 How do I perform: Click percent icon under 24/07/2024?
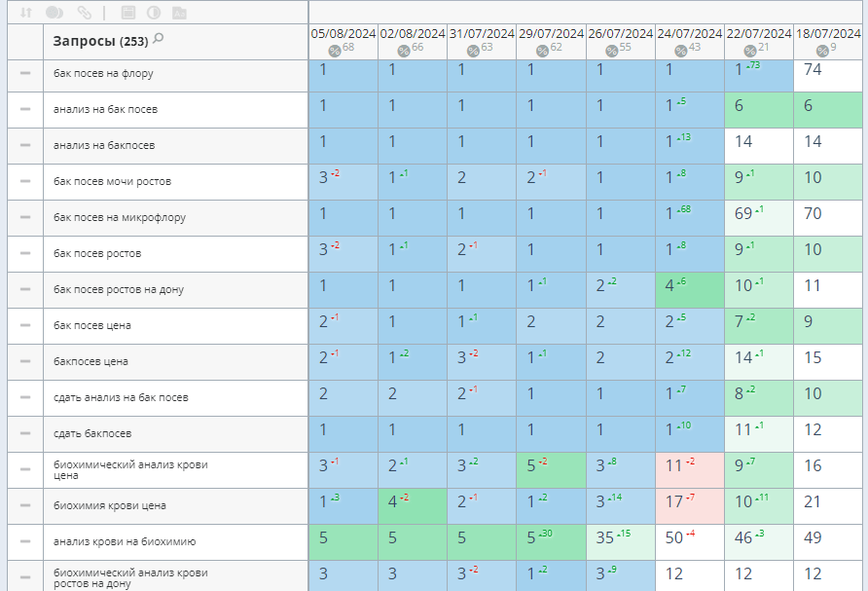(681, 51)
